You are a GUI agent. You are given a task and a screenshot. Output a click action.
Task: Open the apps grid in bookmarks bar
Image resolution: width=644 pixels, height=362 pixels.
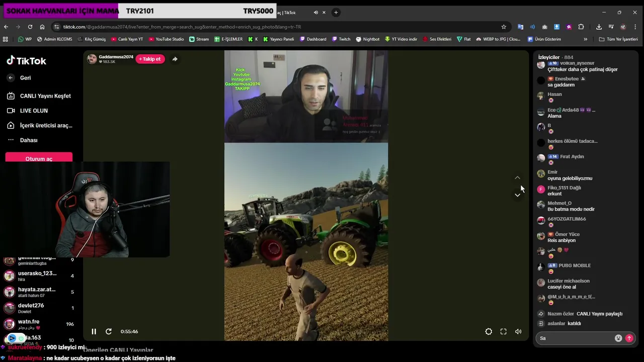coord(6,39)
